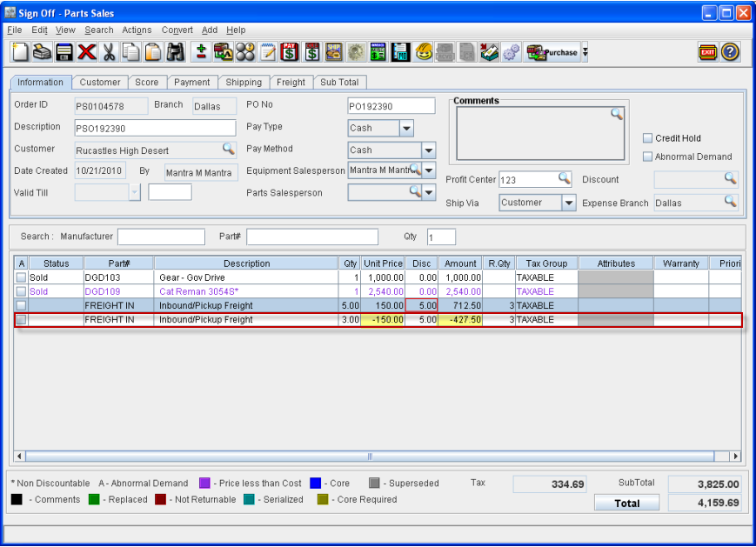Click the Save floppy disk icon
This screenshot has height=547, width=756.
[x=64, y=52]
